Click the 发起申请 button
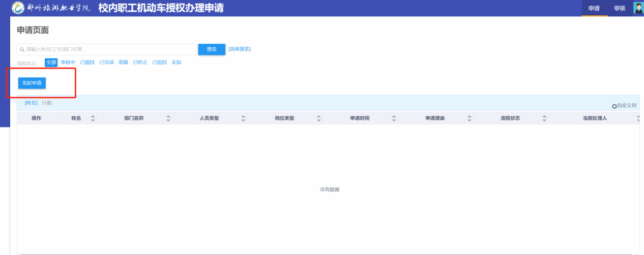 [32, 83]
